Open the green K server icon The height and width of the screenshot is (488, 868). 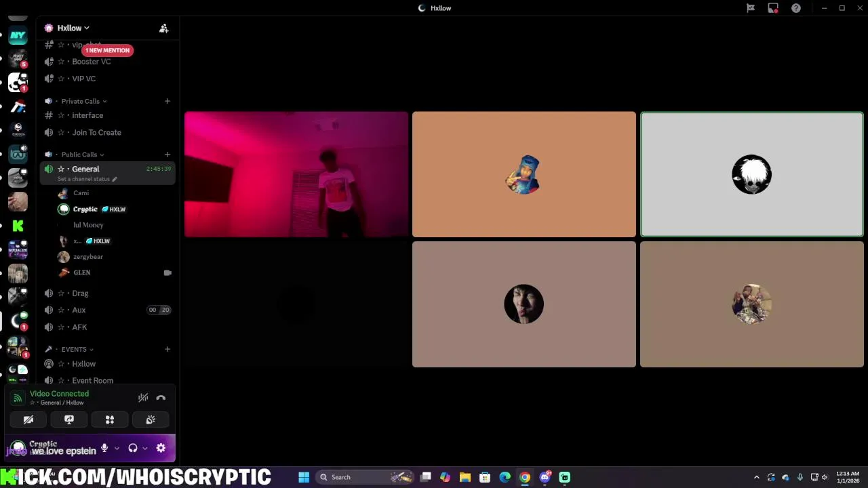coord(18,226)
